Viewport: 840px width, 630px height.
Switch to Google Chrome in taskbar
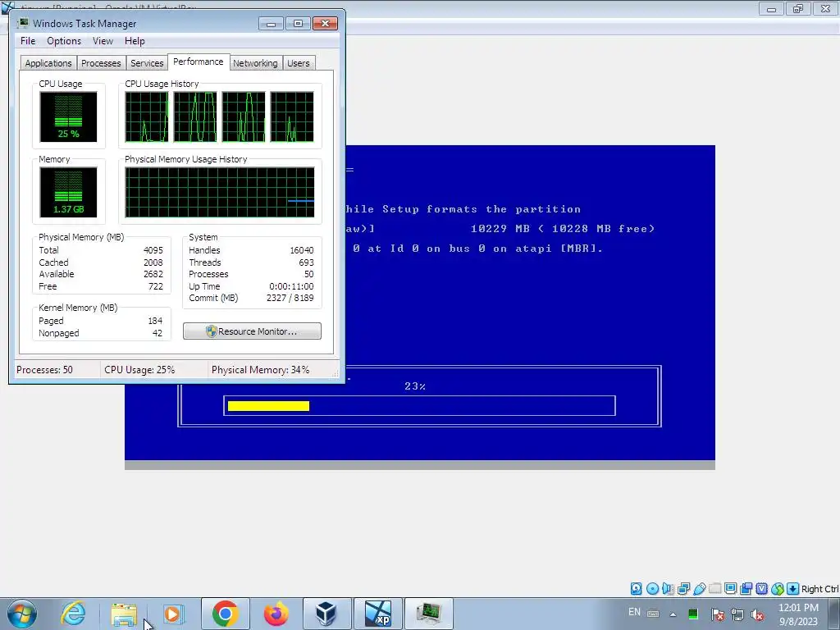(x=225, y=614)
